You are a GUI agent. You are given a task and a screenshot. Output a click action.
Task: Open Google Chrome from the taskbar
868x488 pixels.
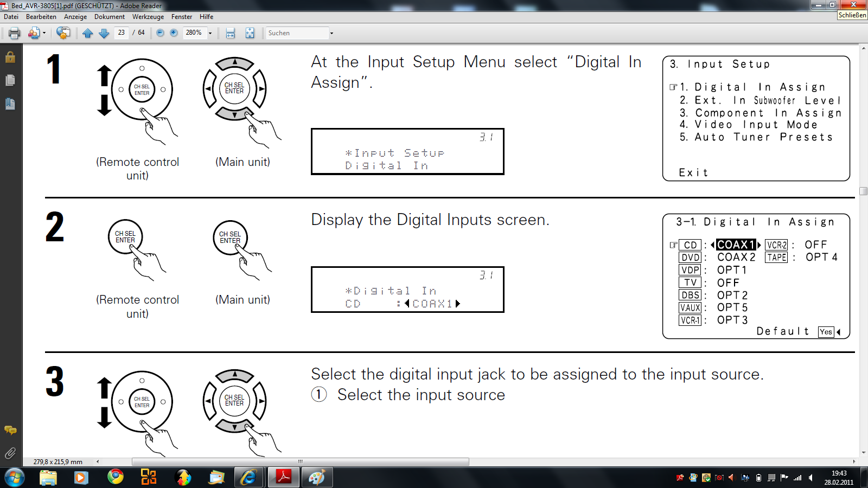115,477
